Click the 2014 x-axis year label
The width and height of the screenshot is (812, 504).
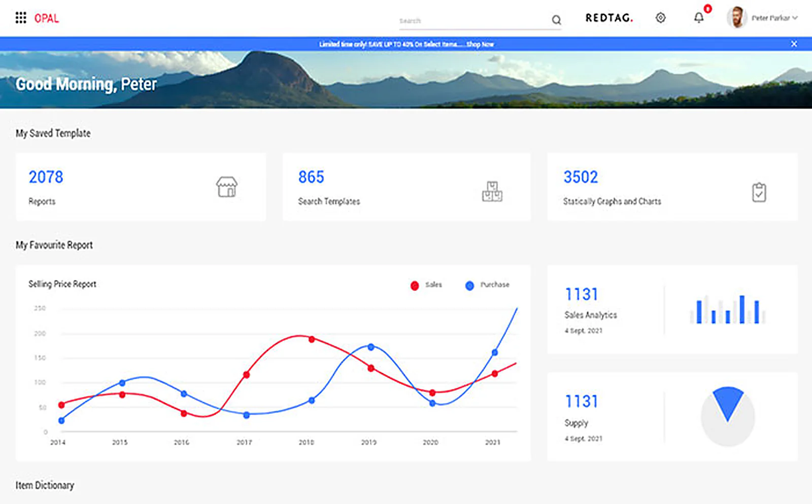click(57, 442)
